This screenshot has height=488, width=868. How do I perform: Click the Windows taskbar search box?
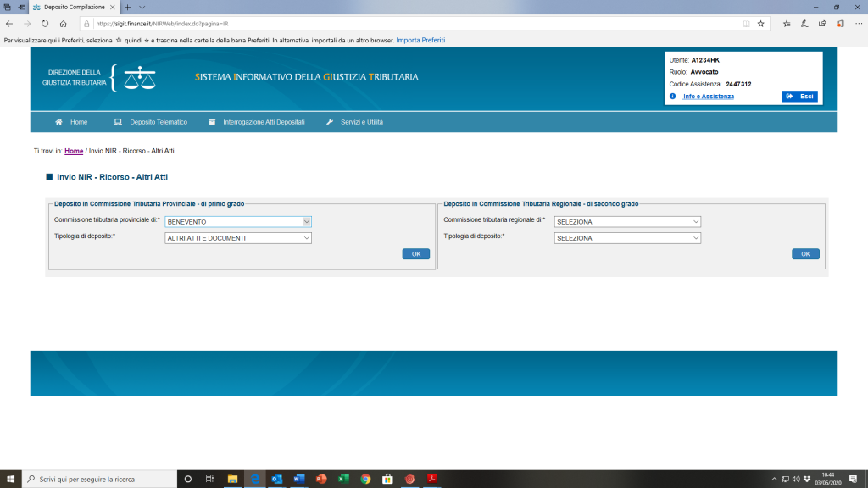click(x=100, y=480)
